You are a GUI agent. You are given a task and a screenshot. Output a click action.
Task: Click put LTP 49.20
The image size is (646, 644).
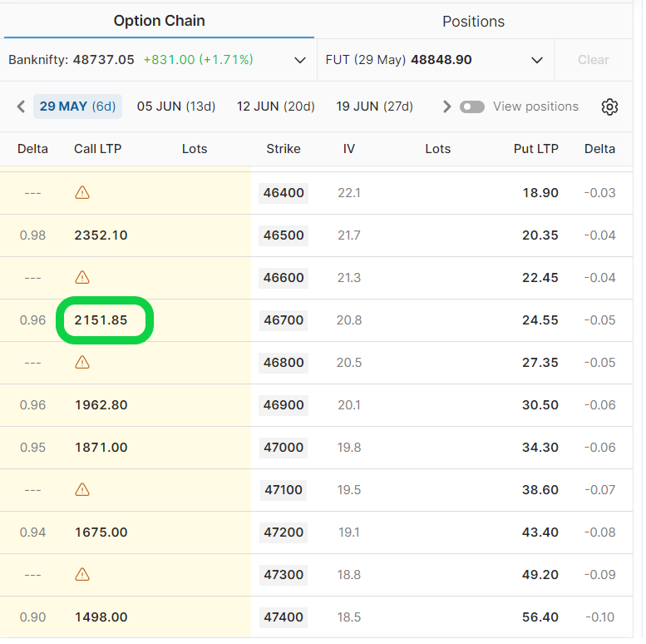tap(540, 575)
